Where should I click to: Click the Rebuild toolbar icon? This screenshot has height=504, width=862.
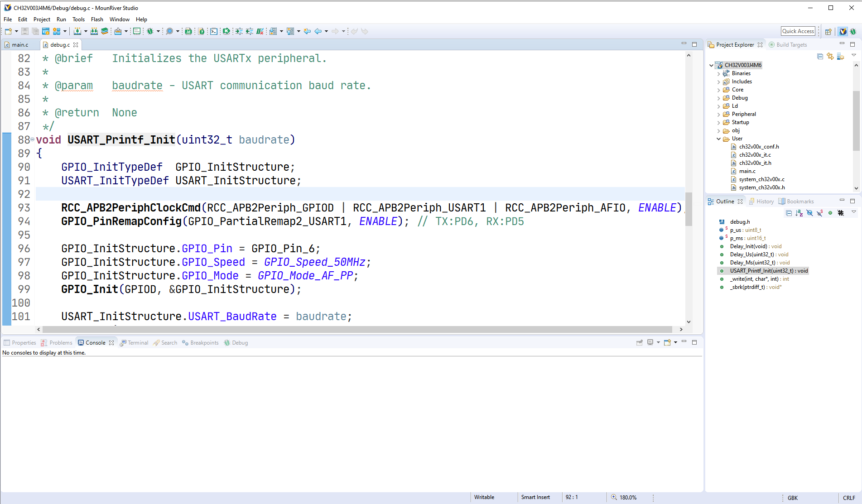coord(94,31)
